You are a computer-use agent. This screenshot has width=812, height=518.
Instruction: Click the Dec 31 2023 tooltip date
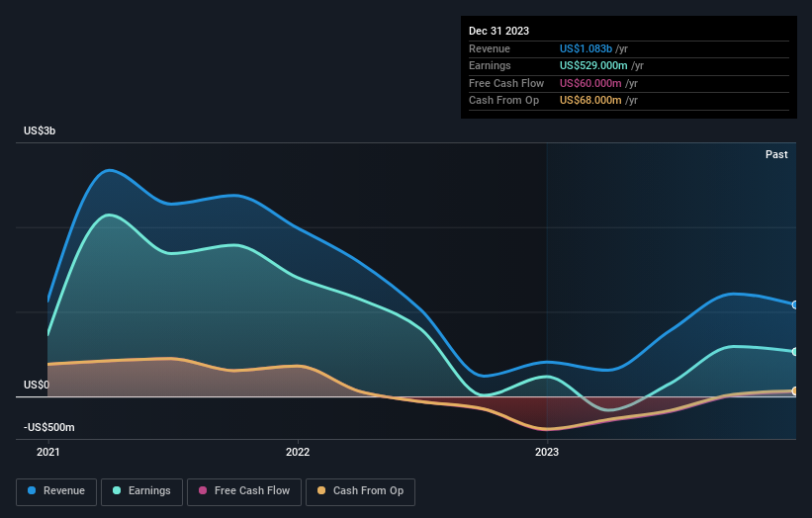[498, 31]
